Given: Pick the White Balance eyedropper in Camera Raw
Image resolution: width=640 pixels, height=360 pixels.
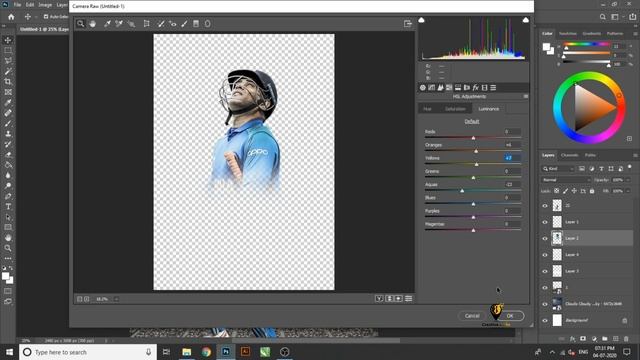Looking at the screenshot, I should tap(107, 24).
